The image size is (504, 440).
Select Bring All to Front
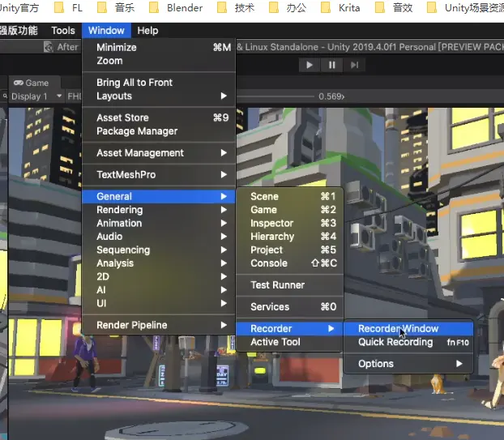pyautogui.click(x=159, y=83)
